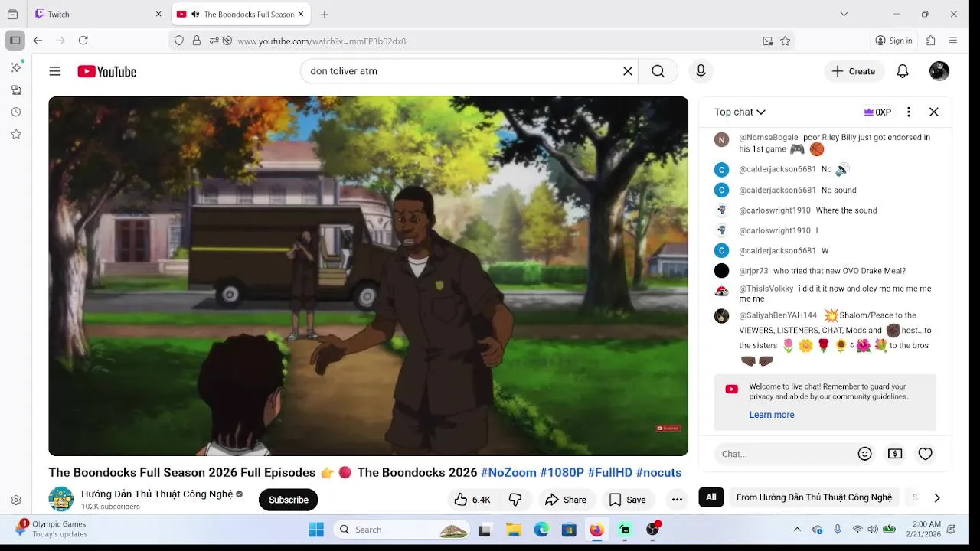Screen dimensions: 980x551
Task: Click the video player frame
Action: coord(368,276)
